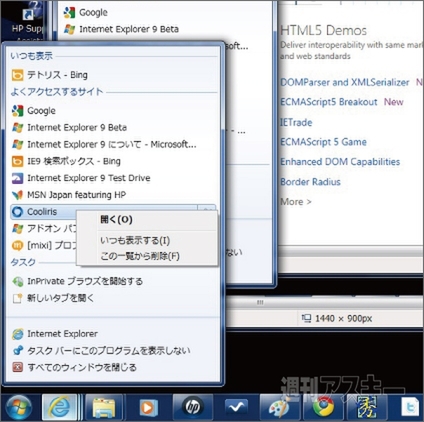Click the Twitter bird taskbar icon

[410, 407]
